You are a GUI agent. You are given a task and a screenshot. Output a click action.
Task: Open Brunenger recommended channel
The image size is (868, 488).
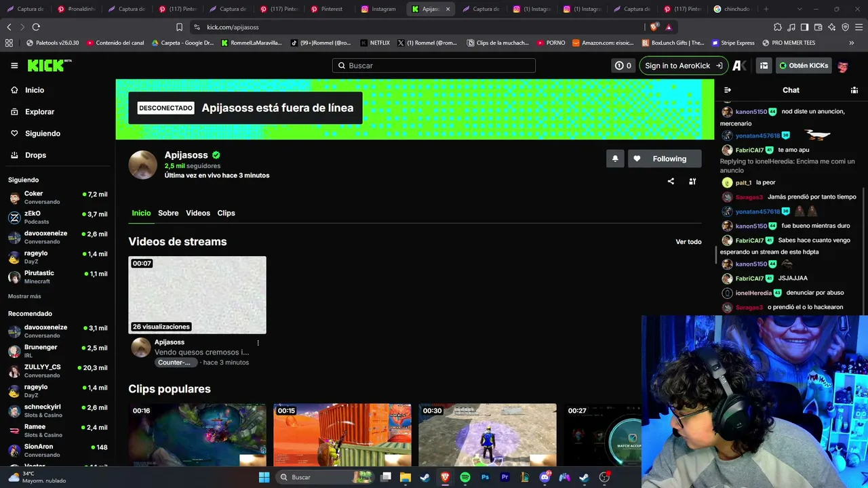click(58, 351)
